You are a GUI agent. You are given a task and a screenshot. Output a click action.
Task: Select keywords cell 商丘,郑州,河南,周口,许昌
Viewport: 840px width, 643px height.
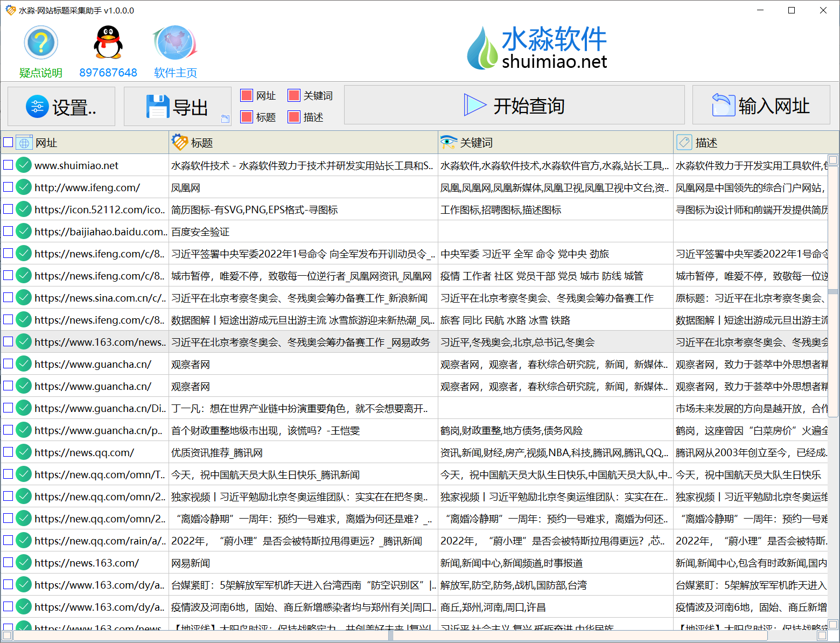tap(556, 607)
